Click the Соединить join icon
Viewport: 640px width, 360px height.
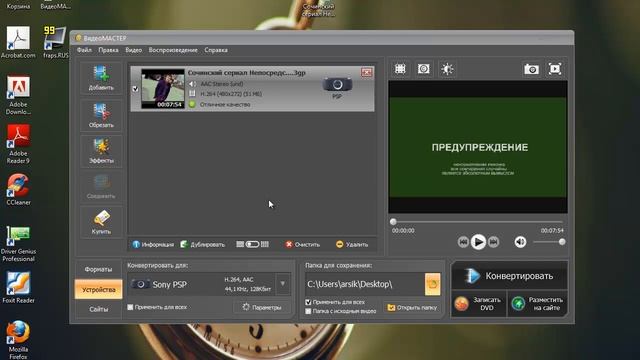101,186
